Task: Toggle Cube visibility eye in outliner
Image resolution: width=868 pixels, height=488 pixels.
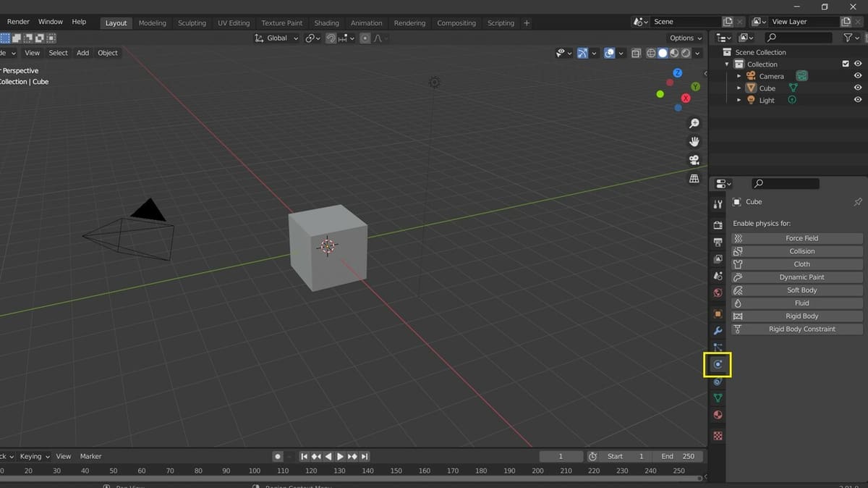Action: click(858, 88)
